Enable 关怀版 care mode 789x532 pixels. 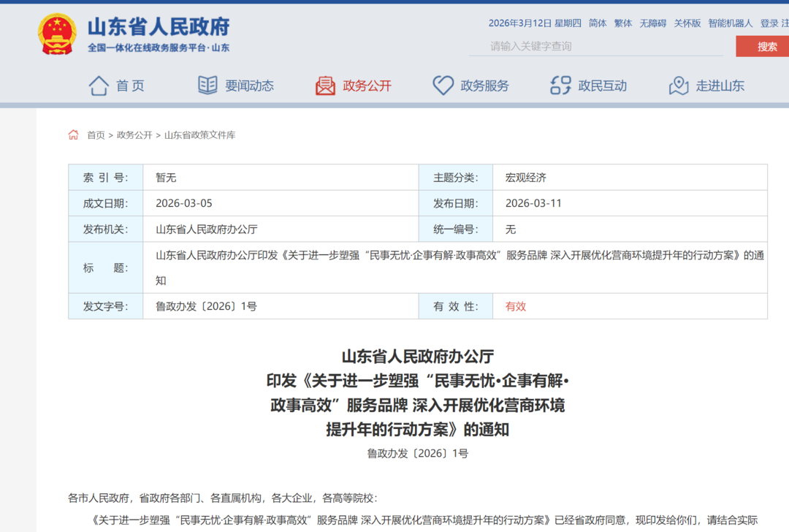(687, 23)
